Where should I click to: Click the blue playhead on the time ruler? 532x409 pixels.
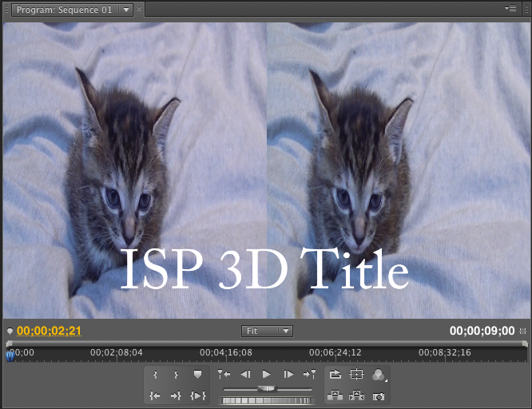[10, 356]
